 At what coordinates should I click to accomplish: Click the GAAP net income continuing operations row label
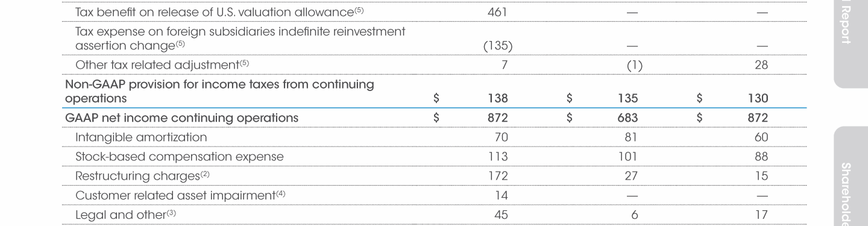(x=181, y=118)
